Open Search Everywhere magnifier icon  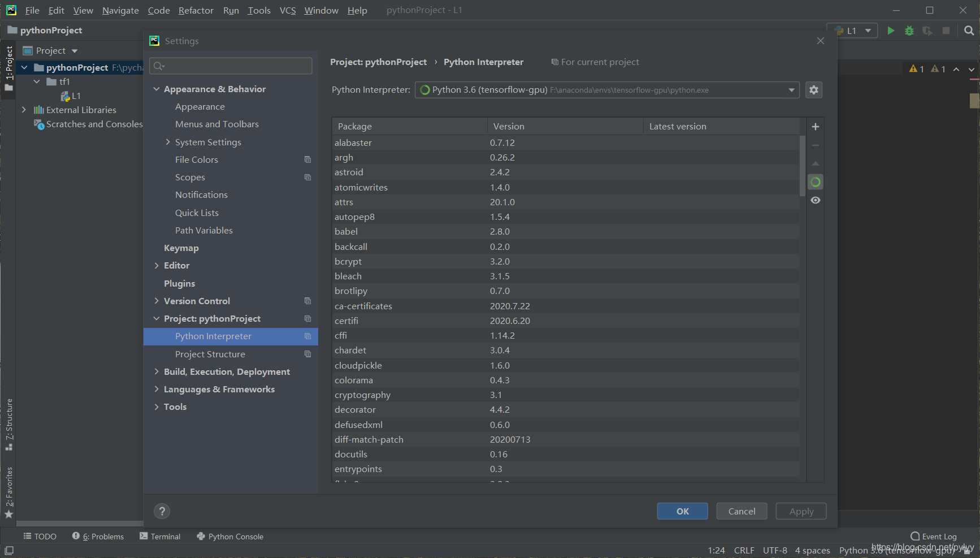click(969, 31)
